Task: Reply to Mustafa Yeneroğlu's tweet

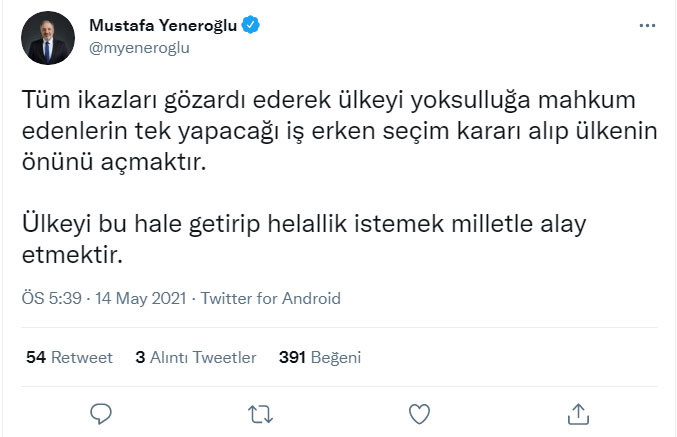Action: [101, 413]
